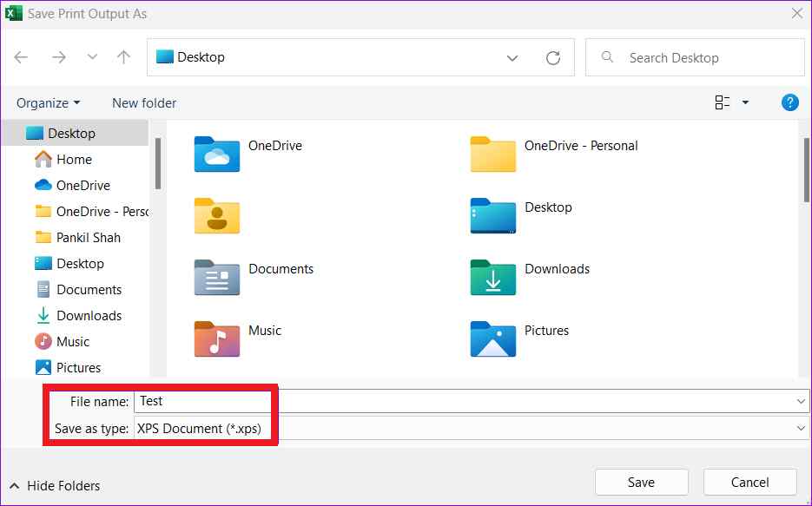The width and height of the screenshot is (812, 506).
Task: Click the search magnifier icon
Action: click(x=607, y=57)
